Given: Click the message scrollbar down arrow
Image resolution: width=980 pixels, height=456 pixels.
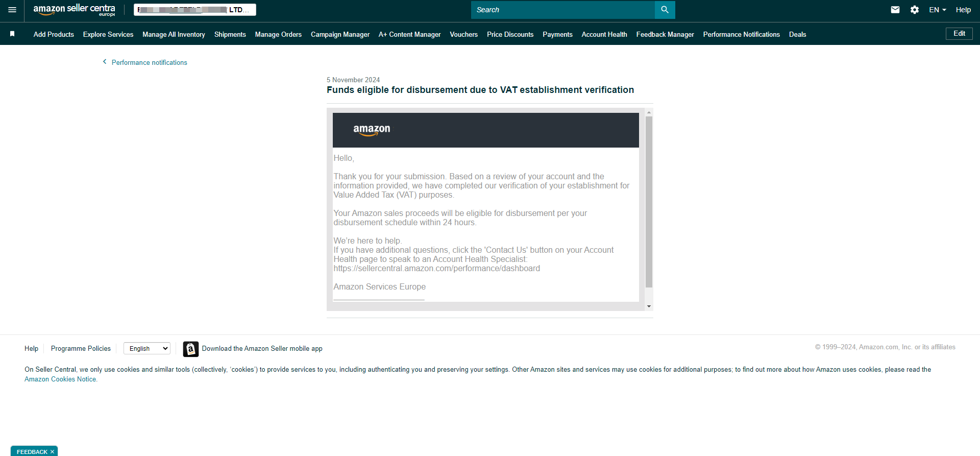Looking at the screenshot, I should coord(649,306).
